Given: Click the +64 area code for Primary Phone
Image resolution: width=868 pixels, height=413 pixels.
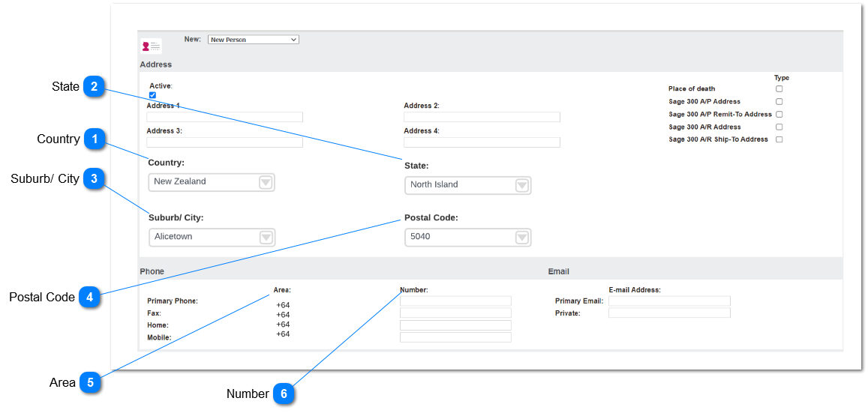Looking at the screenshot, I should point(283,305).
